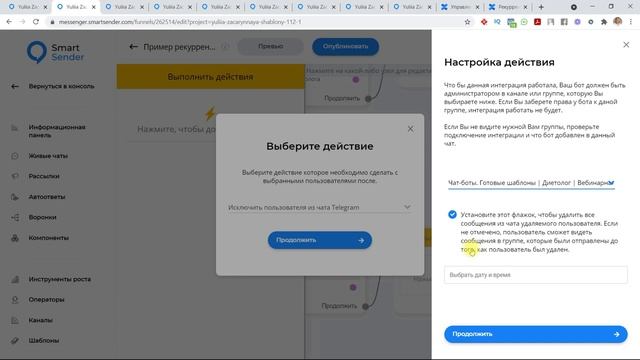Open Chrome three-dot menu
The image size is (640, 360).
click(x=631, y=22)
